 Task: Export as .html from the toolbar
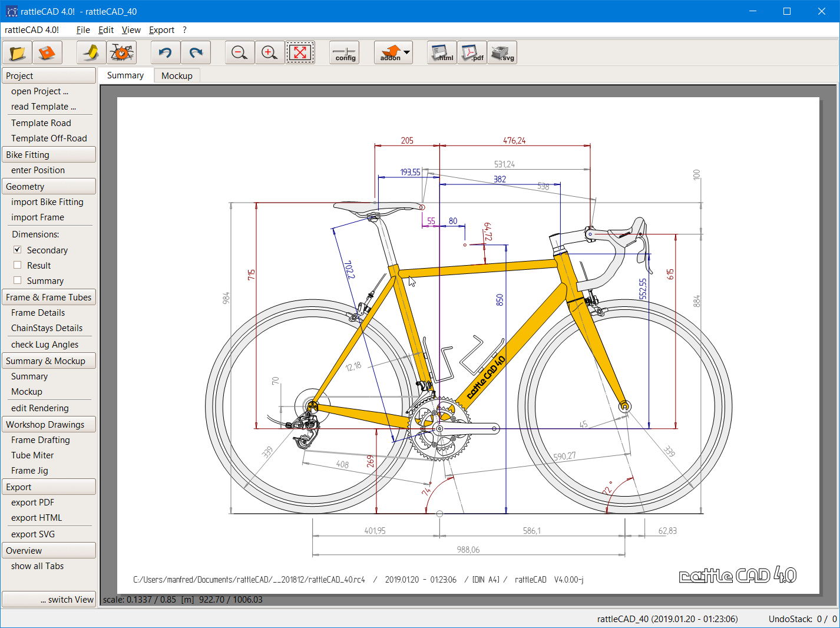click(442, 52)
